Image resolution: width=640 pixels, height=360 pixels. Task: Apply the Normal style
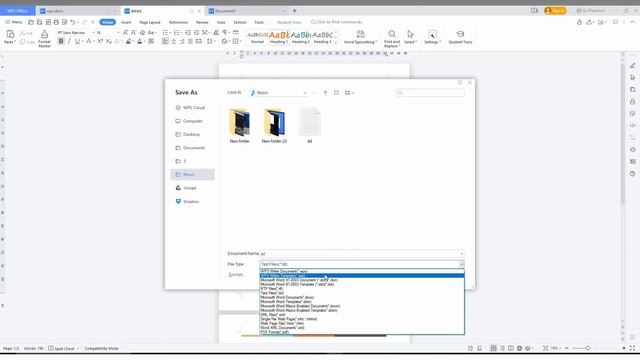(x=257, y=38)
